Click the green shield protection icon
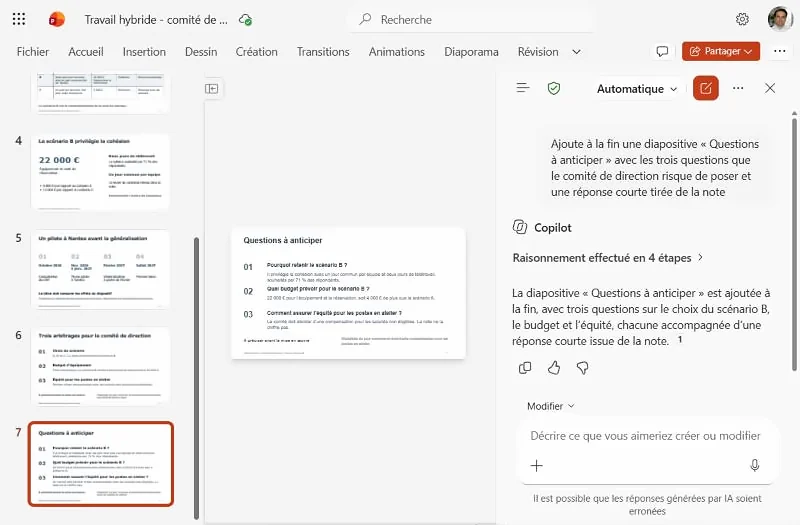 tap(554, 88)
